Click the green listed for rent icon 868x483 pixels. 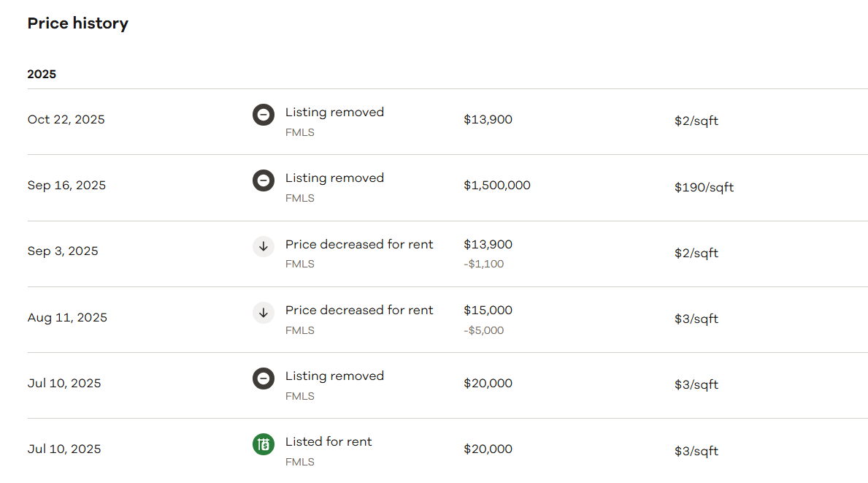[264, 444]
